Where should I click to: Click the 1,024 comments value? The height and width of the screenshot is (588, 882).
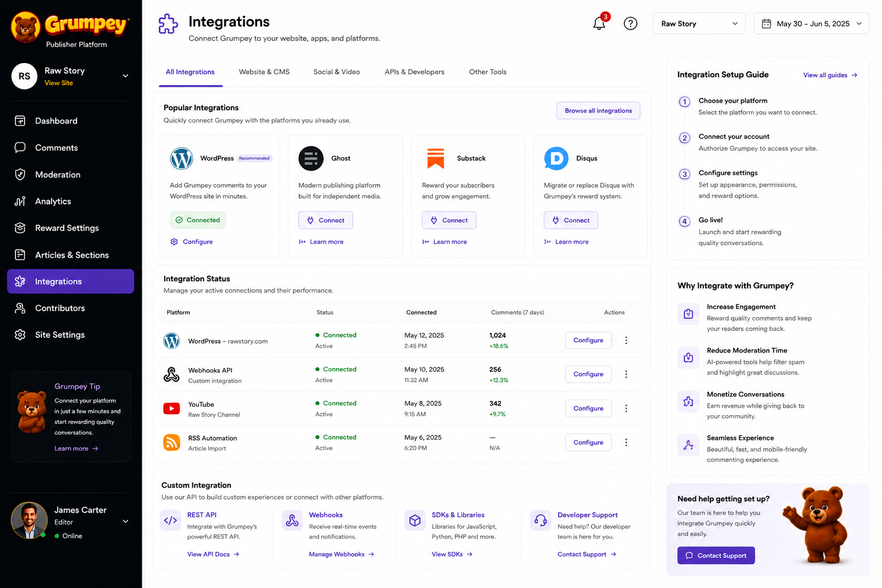point(497,335)
